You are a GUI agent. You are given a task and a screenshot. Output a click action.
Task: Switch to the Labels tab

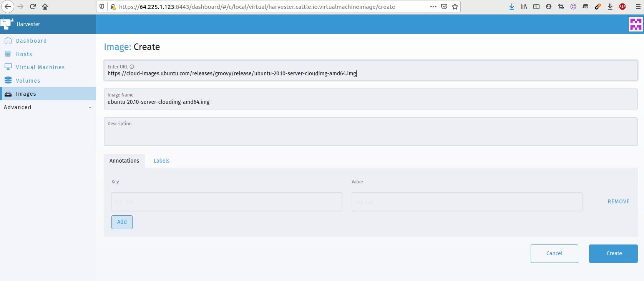click(161, 161)
